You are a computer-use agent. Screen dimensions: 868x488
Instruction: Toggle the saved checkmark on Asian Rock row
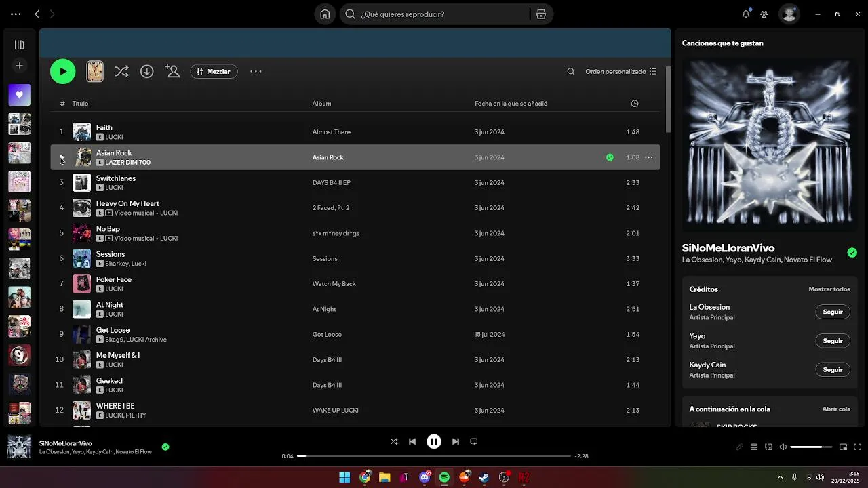coord(610,157)
